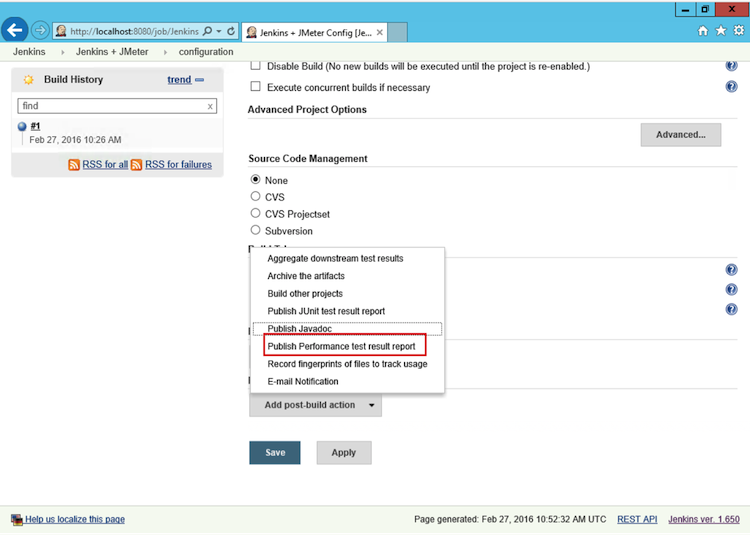Screen dimensions: 750x535
Task: Open RSS for failures link
Action: tap(178, 164)
